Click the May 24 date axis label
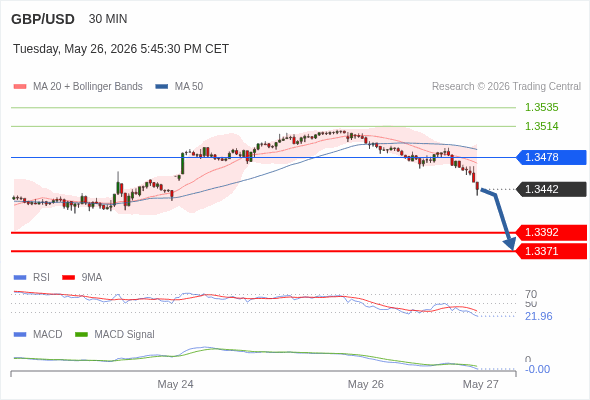Viewport: 590px width, 400px height. (x=175, y=384)
